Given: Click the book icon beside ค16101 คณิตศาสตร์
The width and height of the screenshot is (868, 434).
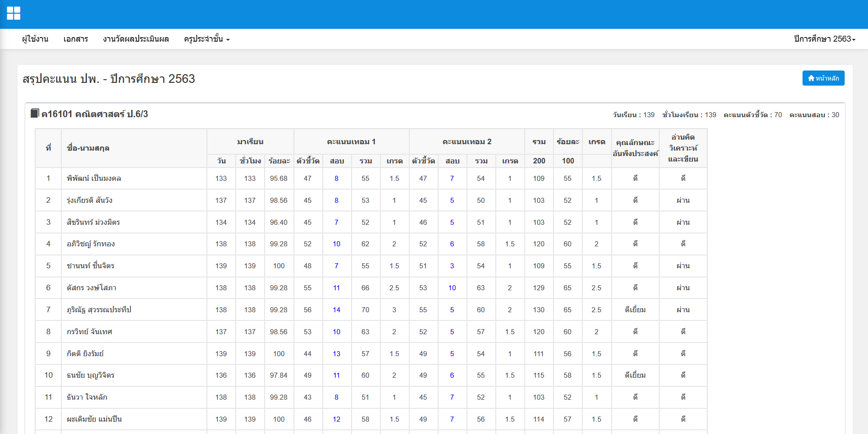Looking at the screenshot, I should pyautogui.click(x=35, y=113).
